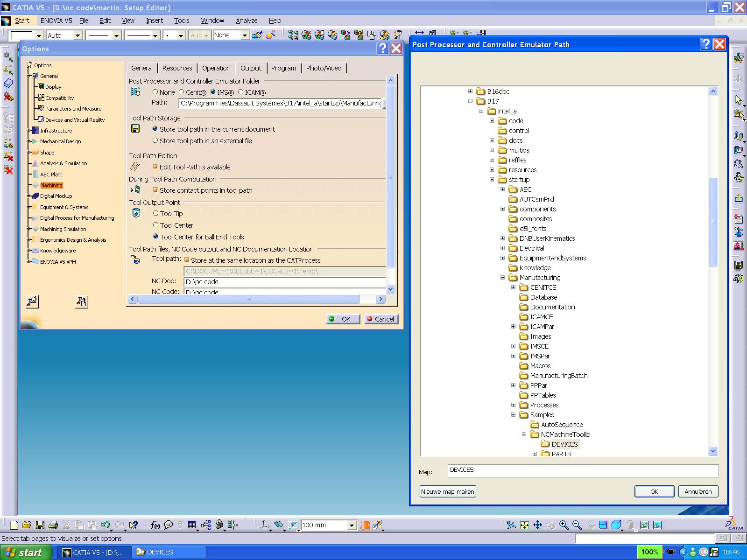Click the Undo arrow icon

pyautogui.click(x=106, y=525)
